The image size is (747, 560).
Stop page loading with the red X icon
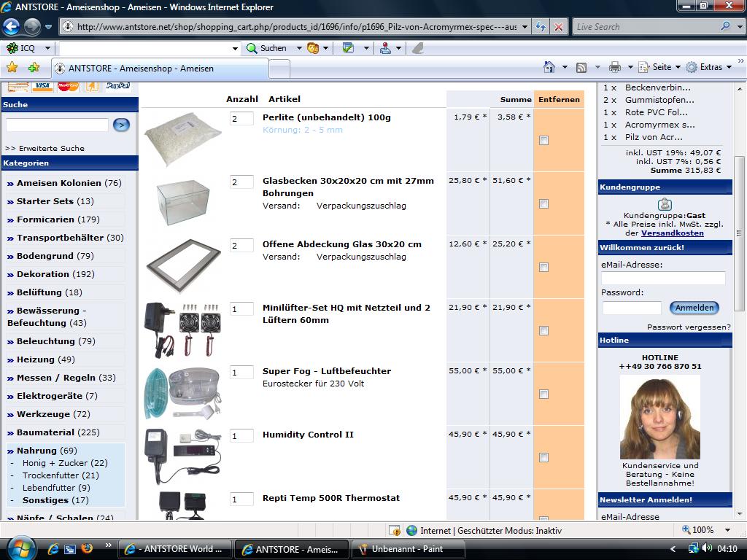pos(559,27)
